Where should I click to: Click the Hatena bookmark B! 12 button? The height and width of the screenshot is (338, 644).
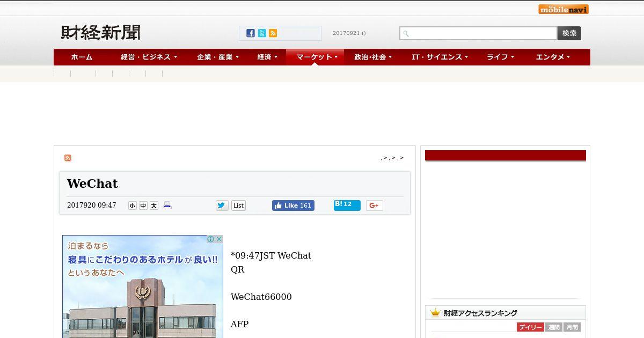(x=347, y=205)
